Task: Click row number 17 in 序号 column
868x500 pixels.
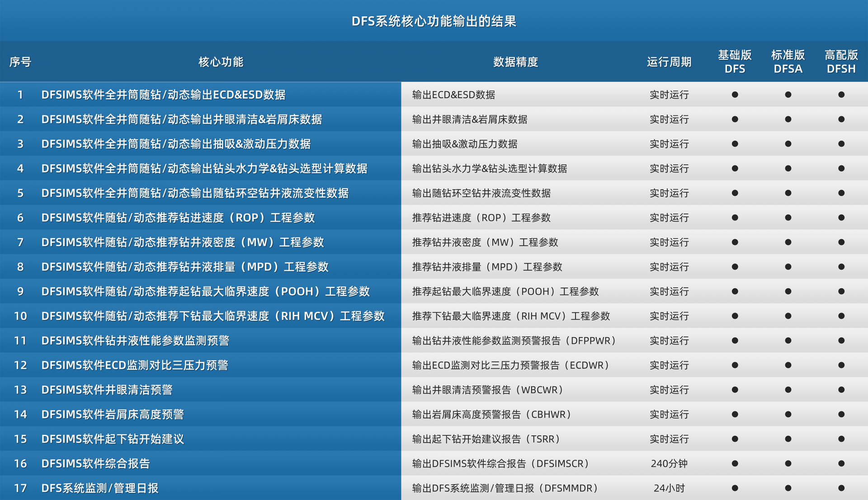Action: click(x=20, y=488)
